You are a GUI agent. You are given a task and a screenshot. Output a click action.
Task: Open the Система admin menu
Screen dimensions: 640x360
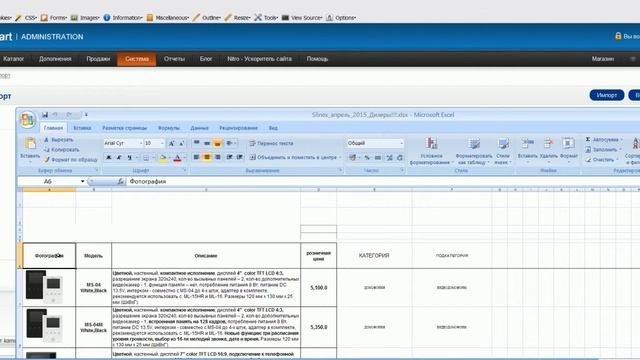click(137, 59)
